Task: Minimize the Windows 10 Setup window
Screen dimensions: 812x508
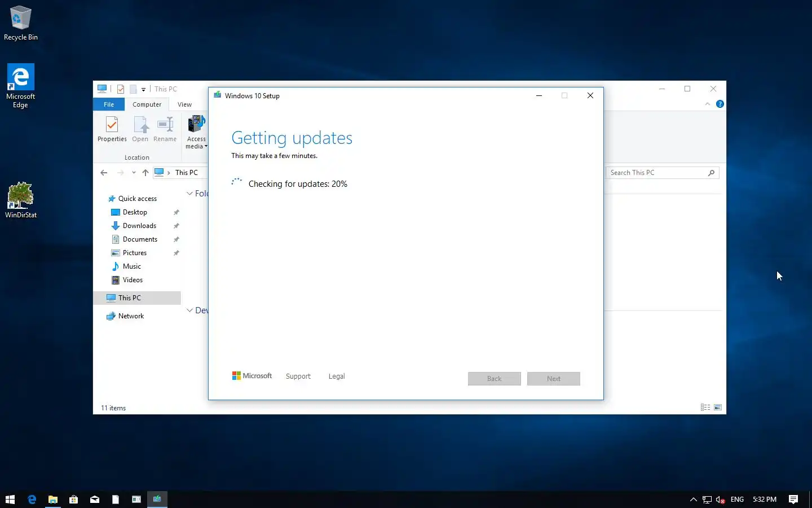Action: tap(539, 95)
